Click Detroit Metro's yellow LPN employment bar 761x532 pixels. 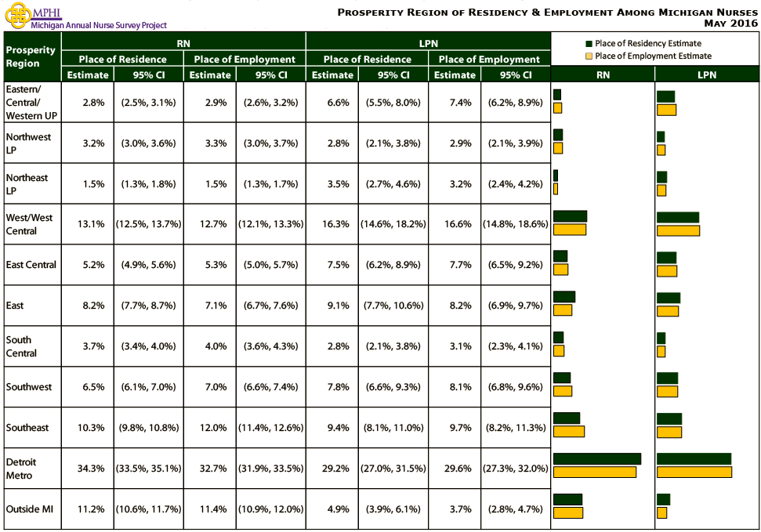pos(694,472)
